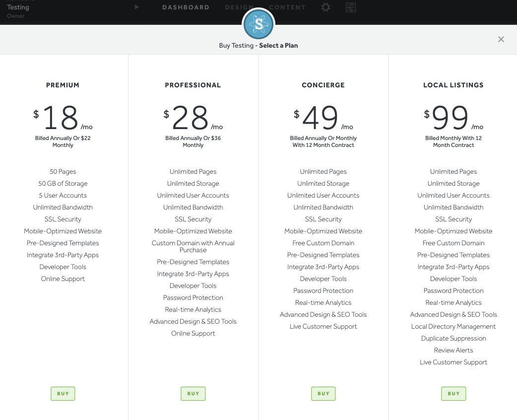Click 'Billed Annually Or $36 Monthly' text

point(193,141)
